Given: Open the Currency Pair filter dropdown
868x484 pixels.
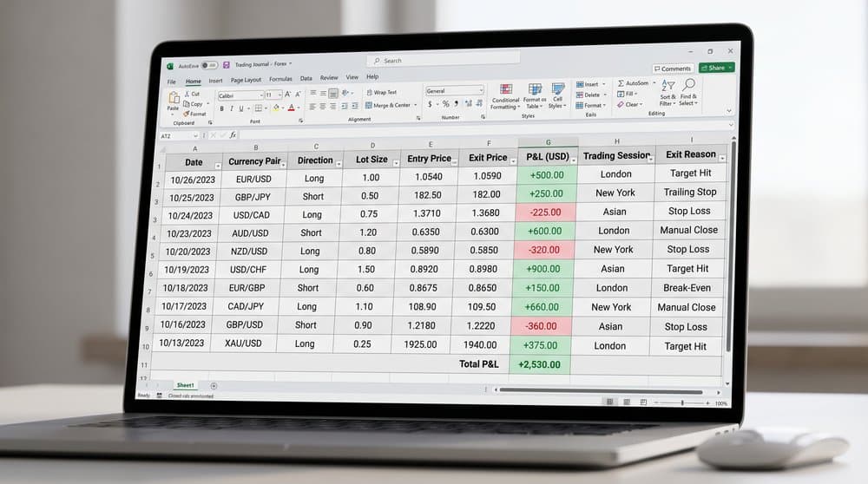Looking at the screenshot, I should pyautogui.click(x=284, y=165).
